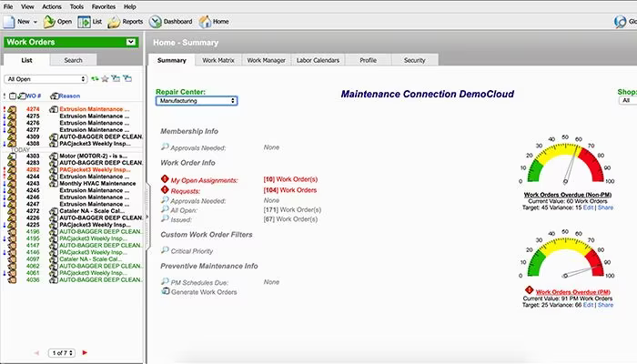637x364 pixels.
Task: Click the favorites star icon
Action: pos(105,79)
